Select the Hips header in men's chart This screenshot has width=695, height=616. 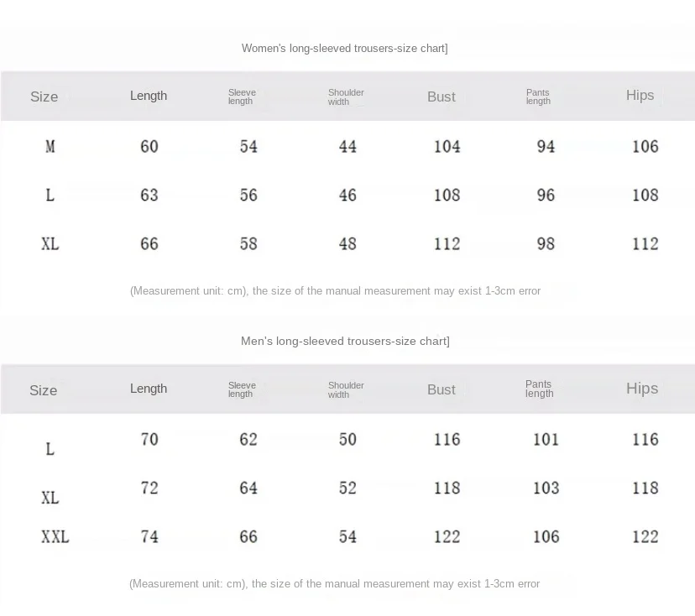click(x=641, y=388)
